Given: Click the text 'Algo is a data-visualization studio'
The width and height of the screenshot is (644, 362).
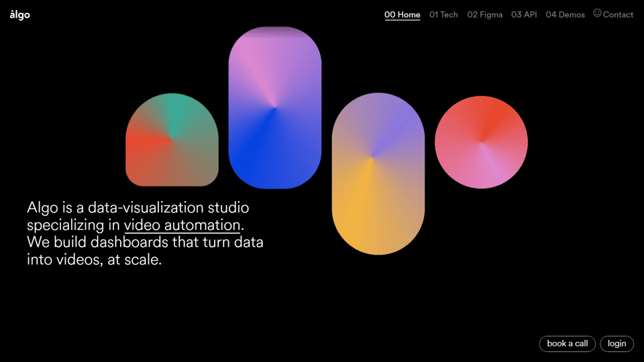Looking at the screenshot, I should coord(138,208).
